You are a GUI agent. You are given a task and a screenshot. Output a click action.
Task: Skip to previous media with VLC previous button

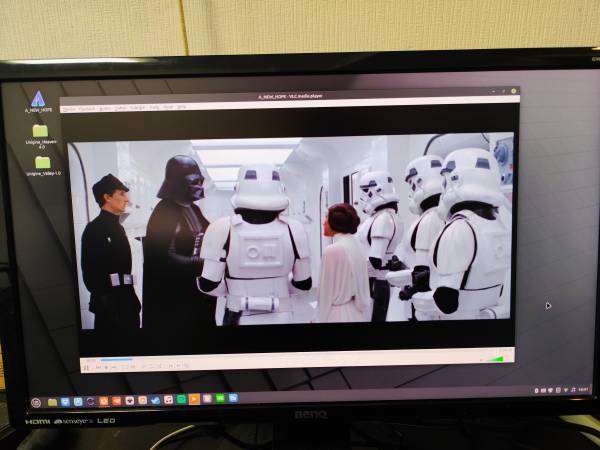98,367
